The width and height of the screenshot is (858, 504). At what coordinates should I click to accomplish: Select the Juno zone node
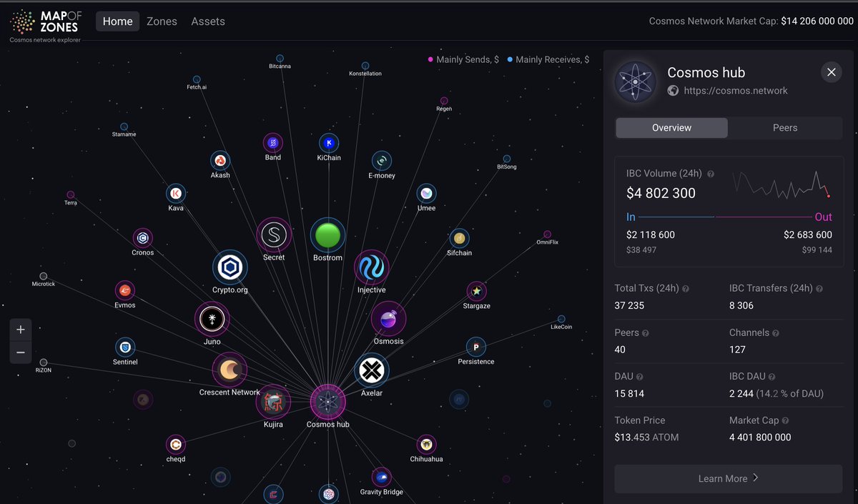[212, 319]
